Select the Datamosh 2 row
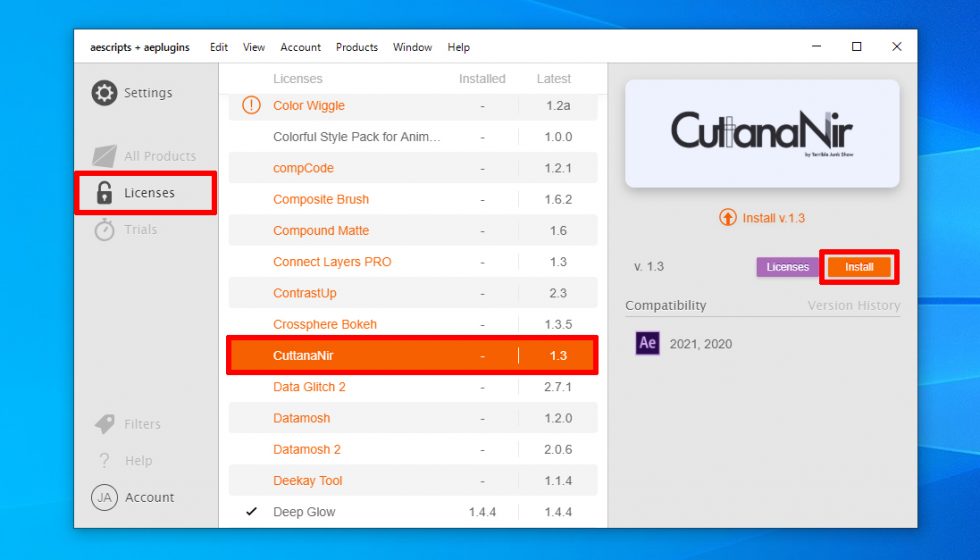The width and height of the screenshot is (980, 560). click(413, 449)
